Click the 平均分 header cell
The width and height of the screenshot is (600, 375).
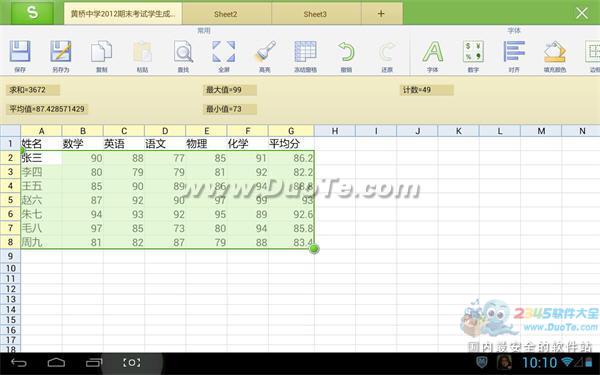coord(291,144)
